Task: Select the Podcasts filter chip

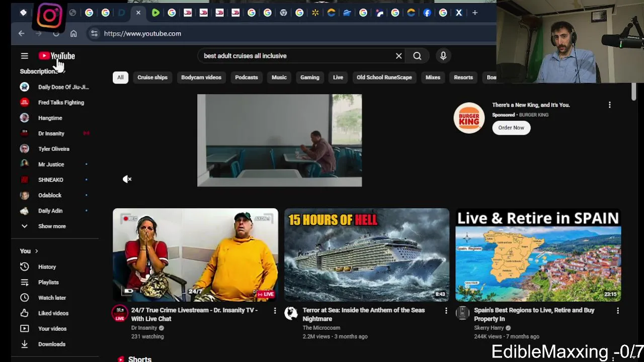Action: 246,77
